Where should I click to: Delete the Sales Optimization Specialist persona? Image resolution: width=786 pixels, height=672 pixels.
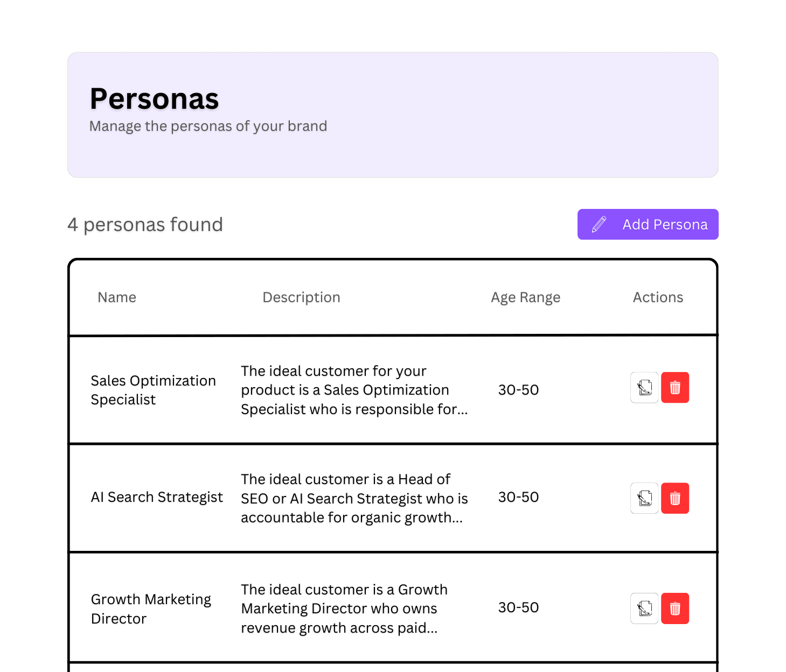(x=675, y=387)
